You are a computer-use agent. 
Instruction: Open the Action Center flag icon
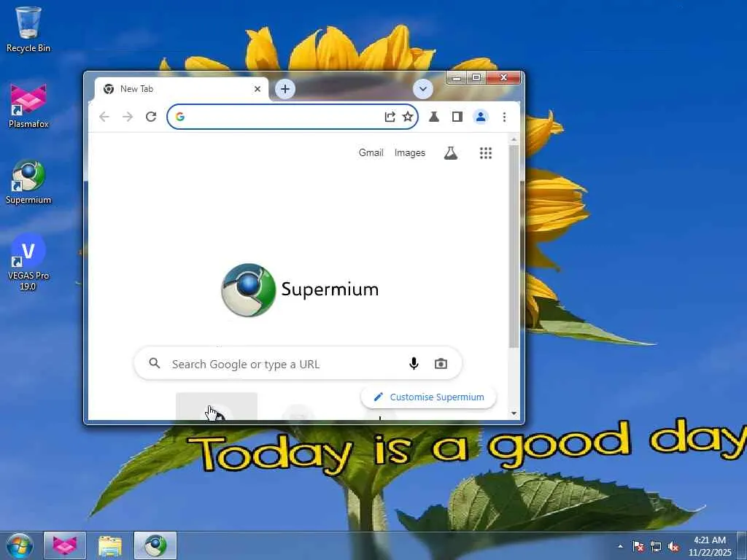[638, 546]
